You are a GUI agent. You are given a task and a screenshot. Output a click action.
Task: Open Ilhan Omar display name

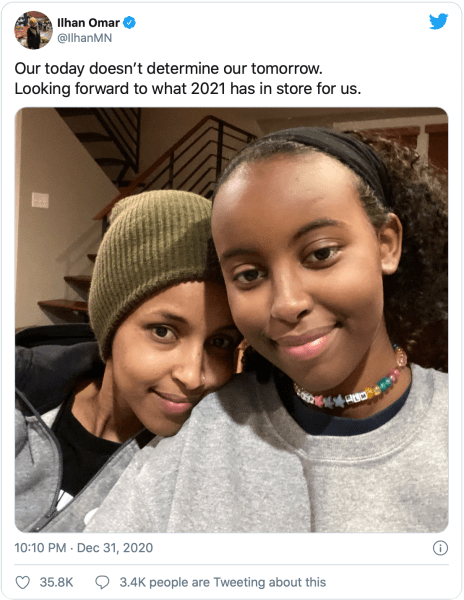[88, 23]
